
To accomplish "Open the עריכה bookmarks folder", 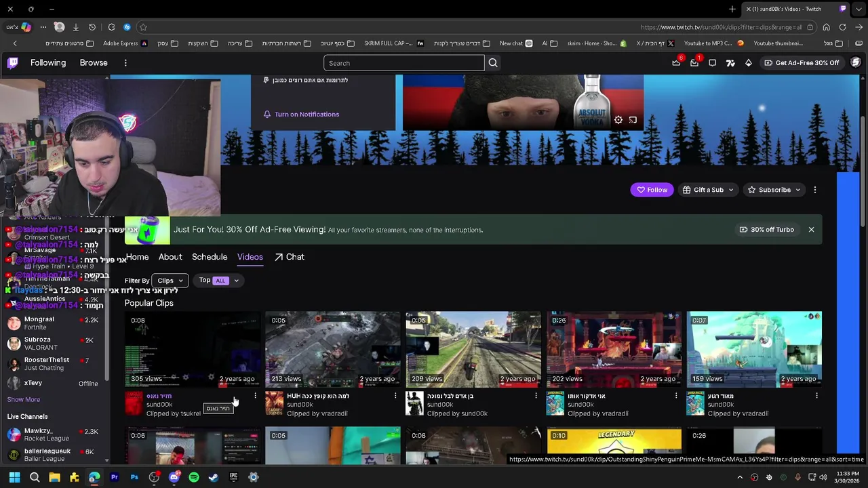I will coord(240,43).
